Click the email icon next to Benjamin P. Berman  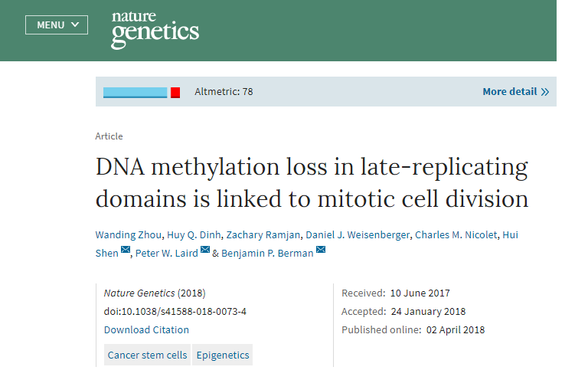coord(321,250)
